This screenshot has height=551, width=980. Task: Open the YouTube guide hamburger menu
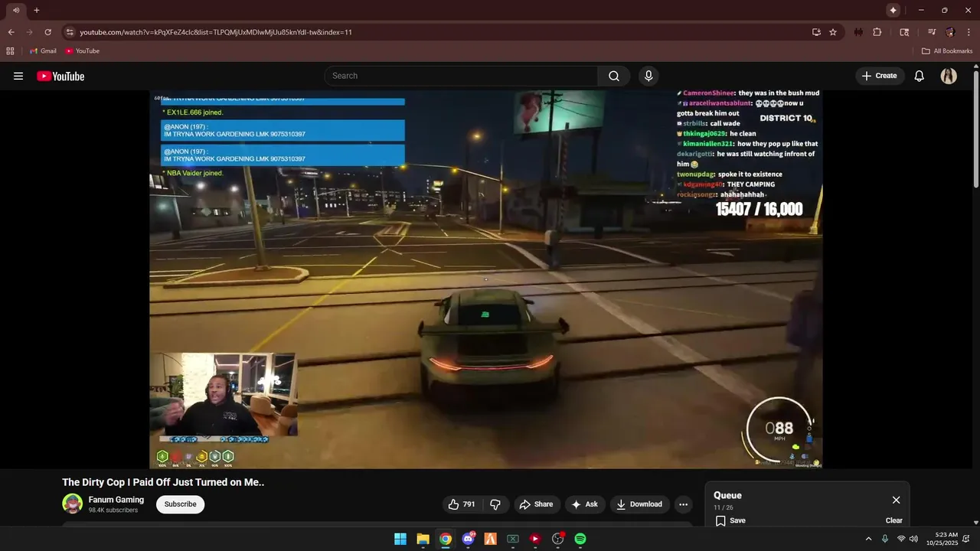point(18,76)
